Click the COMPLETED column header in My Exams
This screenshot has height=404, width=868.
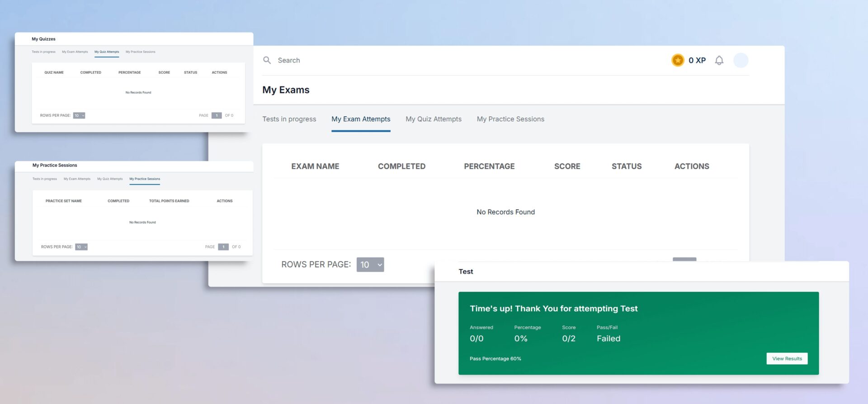coord(401,166)
